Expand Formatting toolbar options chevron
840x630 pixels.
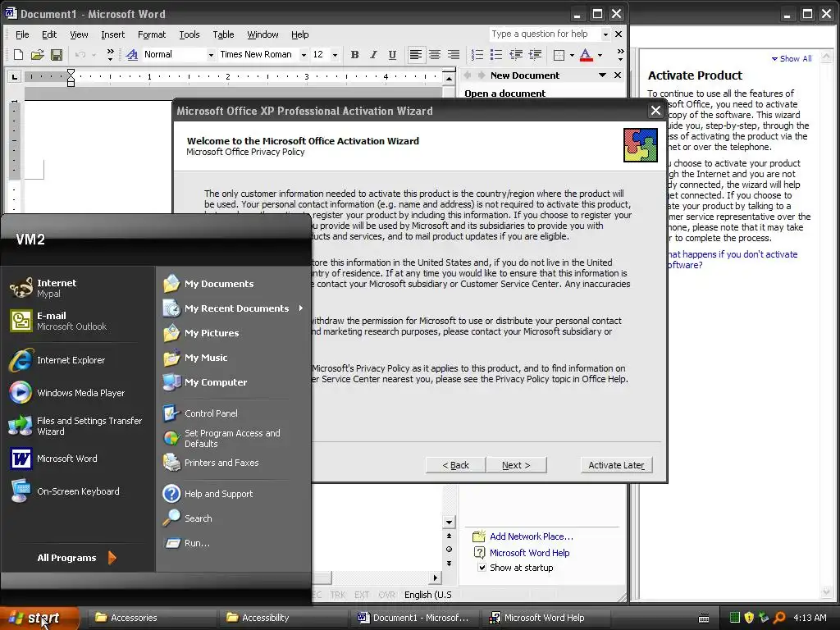point(620,55)
